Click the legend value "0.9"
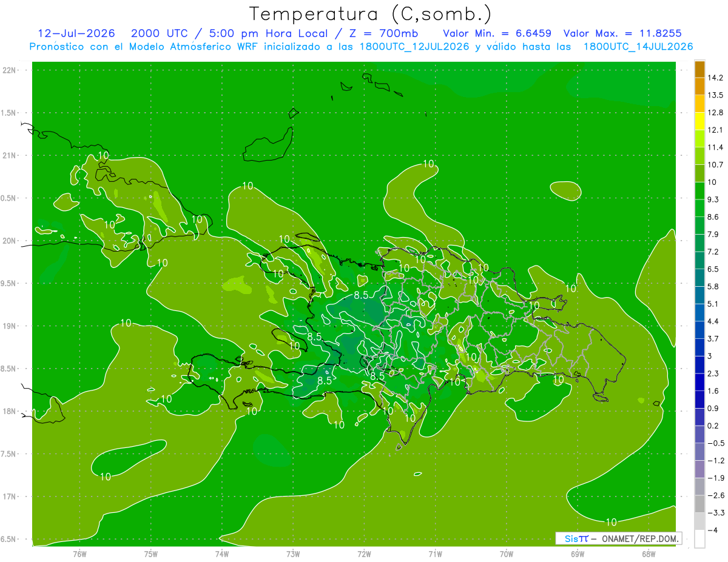 [x=713, y=409]
